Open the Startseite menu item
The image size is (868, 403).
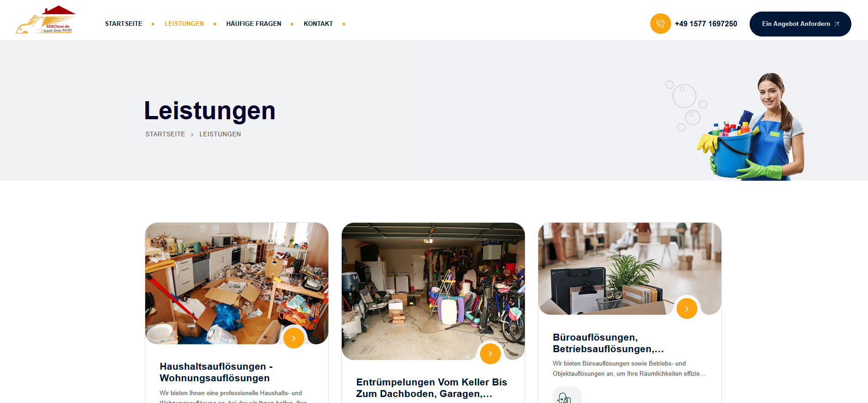point(123,24)
